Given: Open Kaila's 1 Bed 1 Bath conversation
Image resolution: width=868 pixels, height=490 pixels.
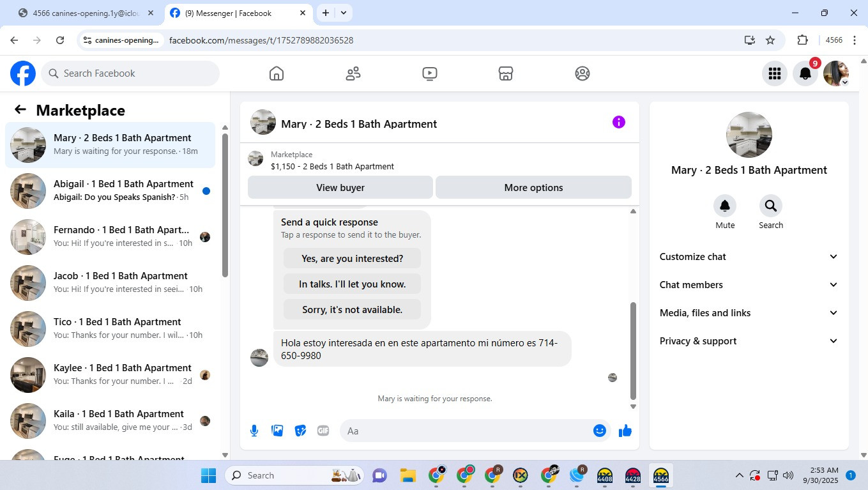Looking at the screenshot, I should pyautogui.click(x=110, y=421).
